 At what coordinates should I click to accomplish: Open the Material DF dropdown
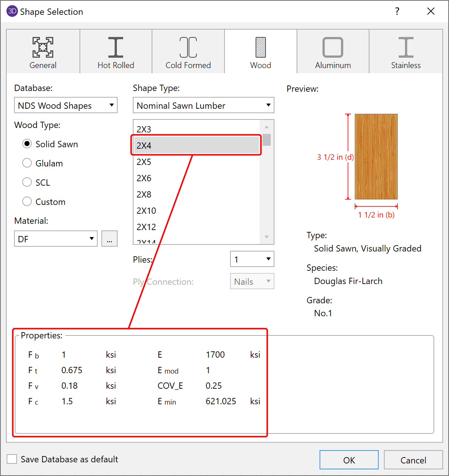coord(56,239)
